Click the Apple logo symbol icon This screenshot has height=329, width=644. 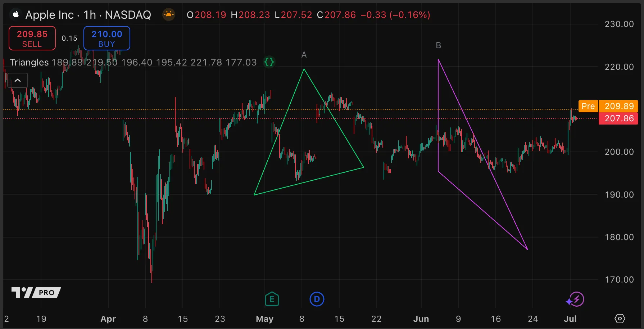[15, 15]
